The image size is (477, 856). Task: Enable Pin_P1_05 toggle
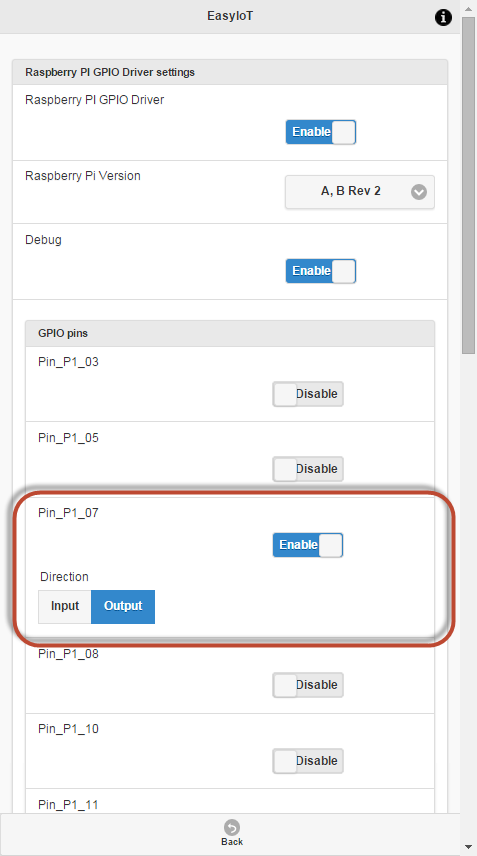(308, 469)
